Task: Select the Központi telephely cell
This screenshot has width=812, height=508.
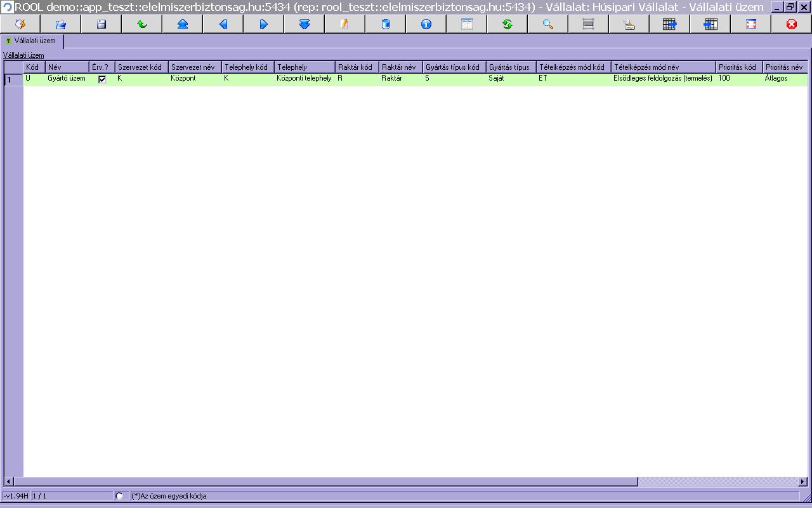Action: (x=304, y=79)
